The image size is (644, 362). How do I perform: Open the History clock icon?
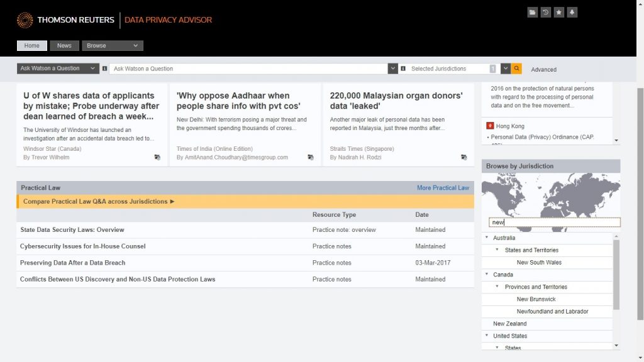(545, 13)
